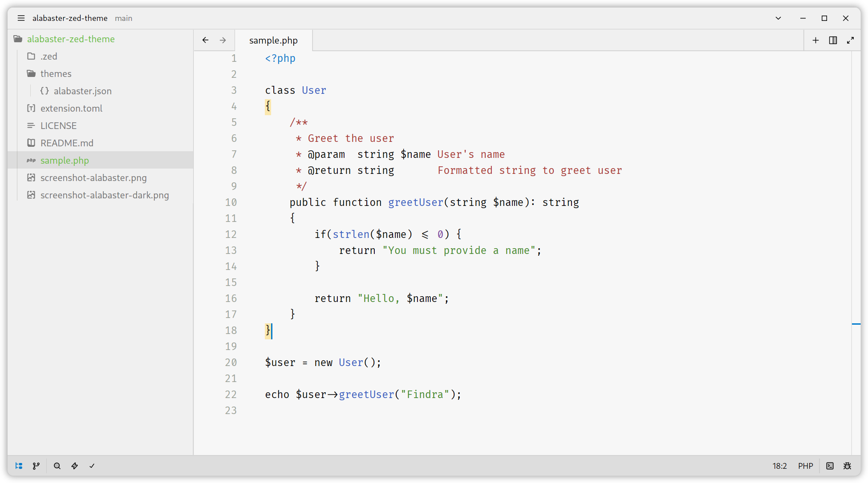Click line number 10 in the gutter
The image size is (868, 483).
tap(231, 202)
